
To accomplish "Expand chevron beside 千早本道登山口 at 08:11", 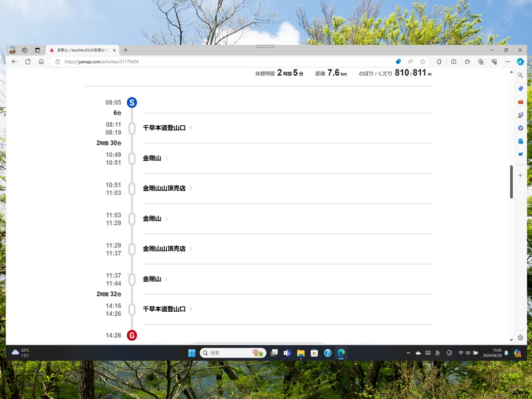I will tap(191, 128).
